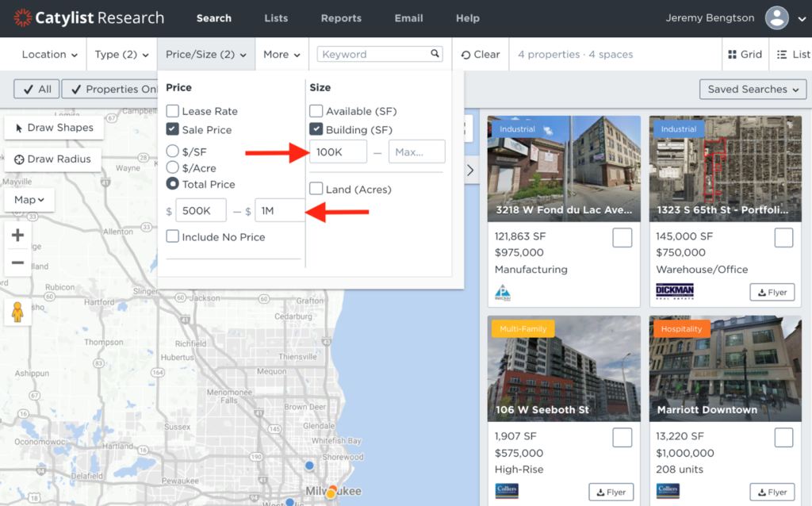Open the Saved Searches dropdown
The height and width of the screenshot is (506, 812).
point(753,89)
